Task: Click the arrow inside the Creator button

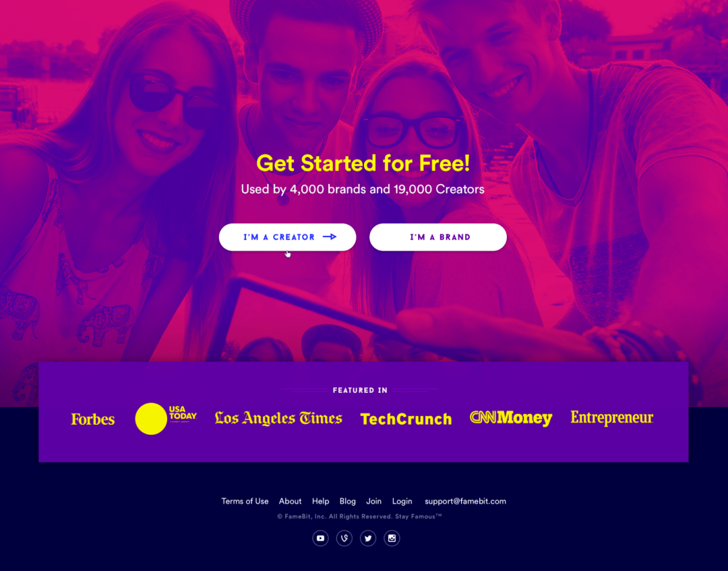Action: (330, 237)
